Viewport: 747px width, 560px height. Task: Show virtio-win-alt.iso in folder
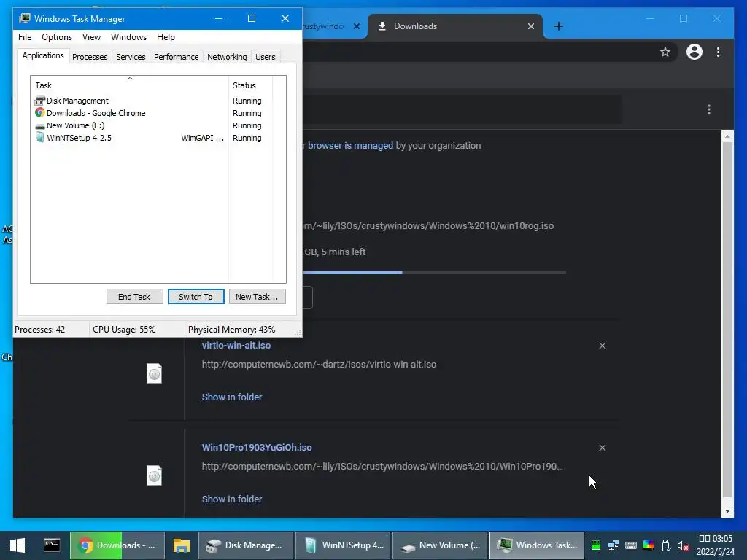click(x=232, y=397)
